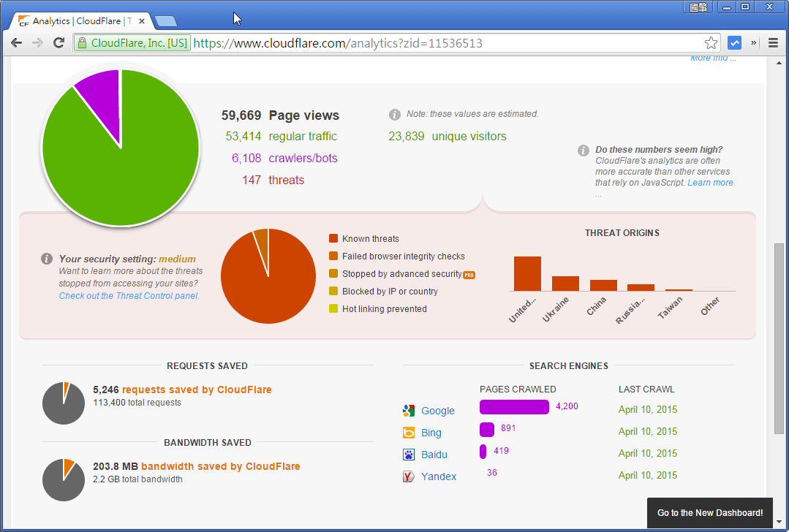Click the info icon next to security setting

click(46, 258)
